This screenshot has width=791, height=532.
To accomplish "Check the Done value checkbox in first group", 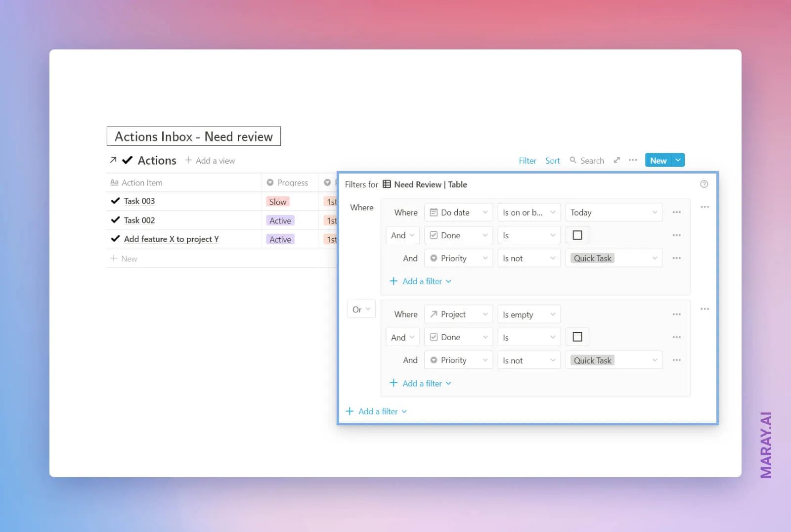I will pos(577,235).
